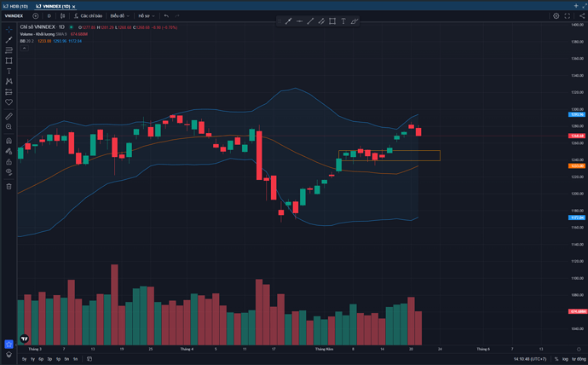Viewport: 588px width, 365px height.
Task: Toggle lock all drawings
Action: pos(9,160)
